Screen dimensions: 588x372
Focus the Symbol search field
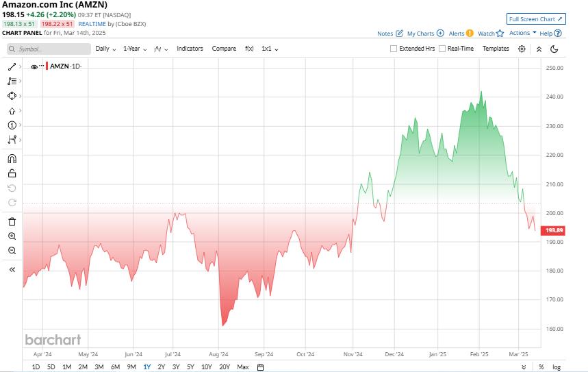tap(49, 49)
